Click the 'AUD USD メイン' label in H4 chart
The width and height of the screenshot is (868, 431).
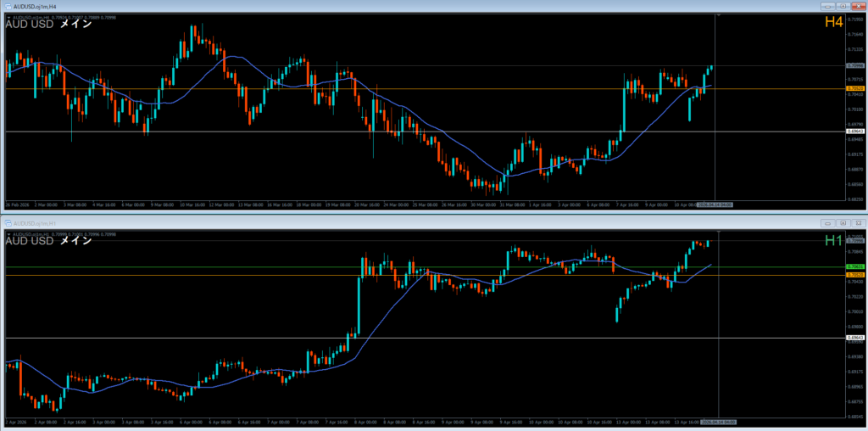[x=48, y=24]
